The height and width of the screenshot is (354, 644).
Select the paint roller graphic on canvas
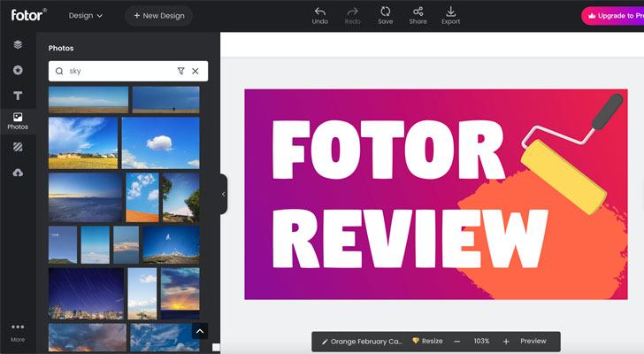[571, 154]
